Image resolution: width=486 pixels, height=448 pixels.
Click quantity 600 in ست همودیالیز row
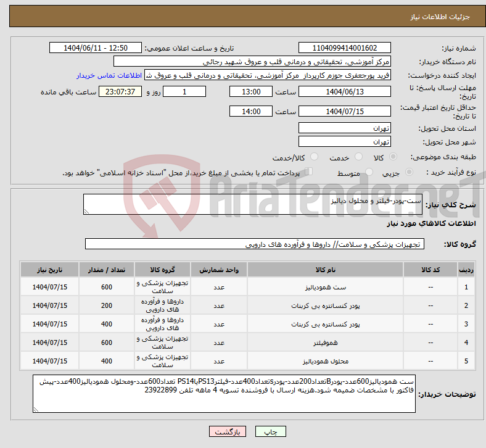[106, 287]
